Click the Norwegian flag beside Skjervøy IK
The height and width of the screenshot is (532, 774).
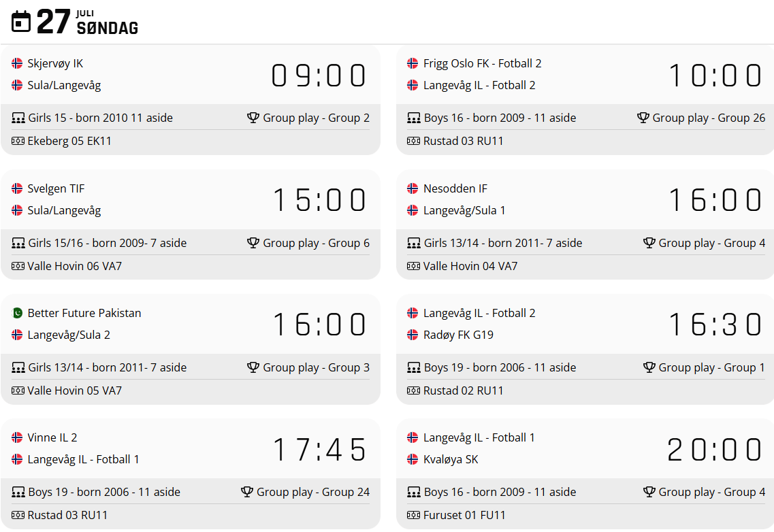tap(18, 63)
